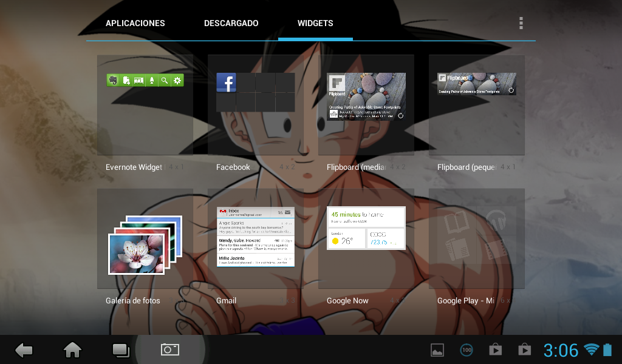Tap the 26° weather card in Google Now
This screenshot has width=622, height=364.
click(346, 239)
